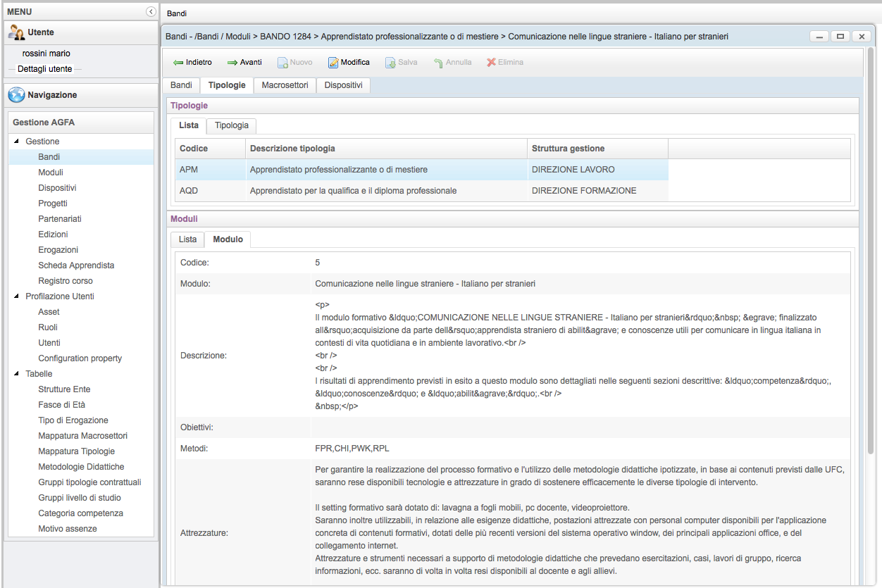
Task: Click the red Elimina delete icon
Action: [x=491, y=63]
